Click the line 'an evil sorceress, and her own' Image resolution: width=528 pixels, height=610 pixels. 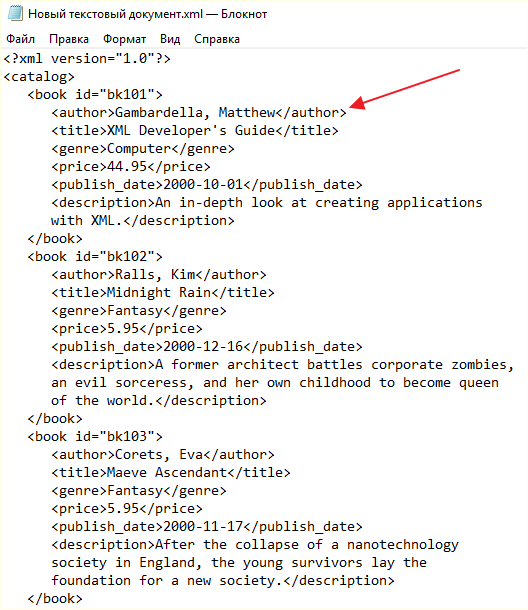tap(275, 383)
